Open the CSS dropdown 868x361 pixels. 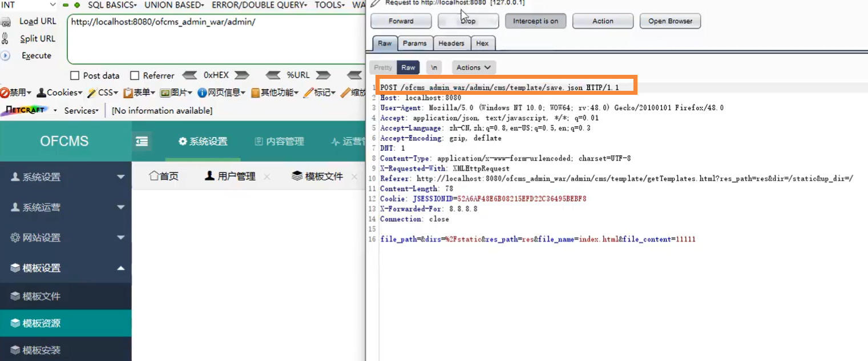point(103,93)
